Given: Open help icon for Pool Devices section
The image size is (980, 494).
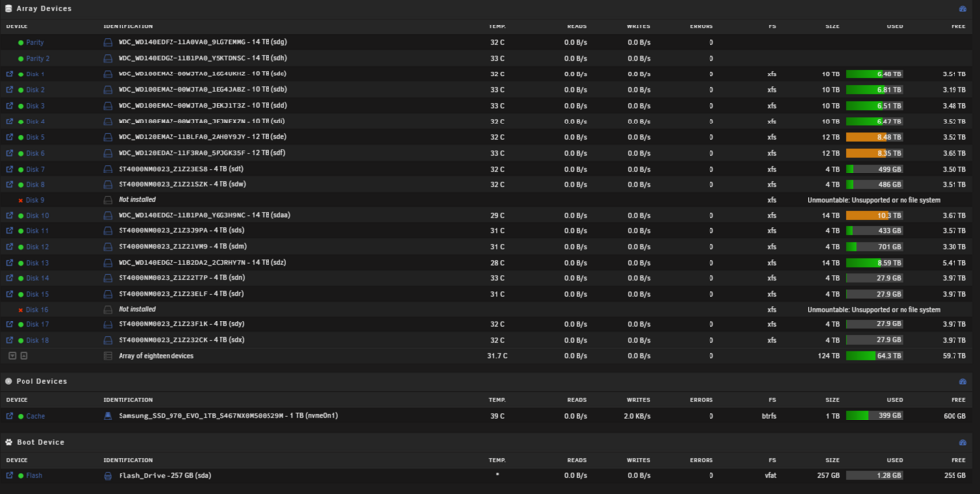Looking at the screenshot, I should 962,381.
